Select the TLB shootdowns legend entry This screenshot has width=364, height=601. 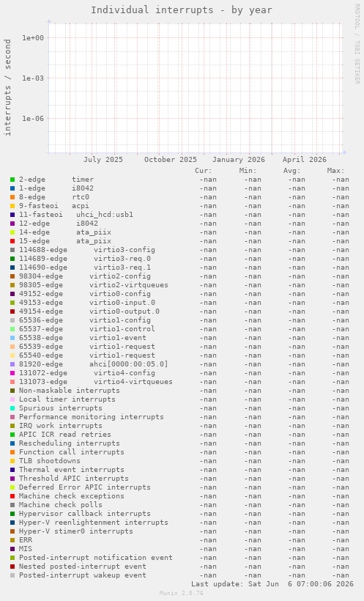tap(50, 461)
